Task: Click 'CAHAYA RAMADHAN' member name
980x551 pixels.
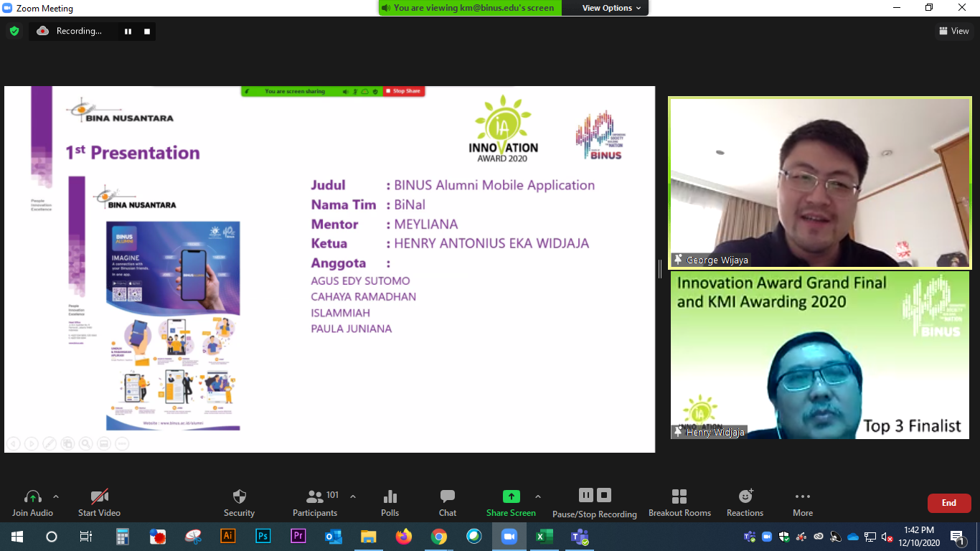Action: pyautogui.click(x=363, y=296)
